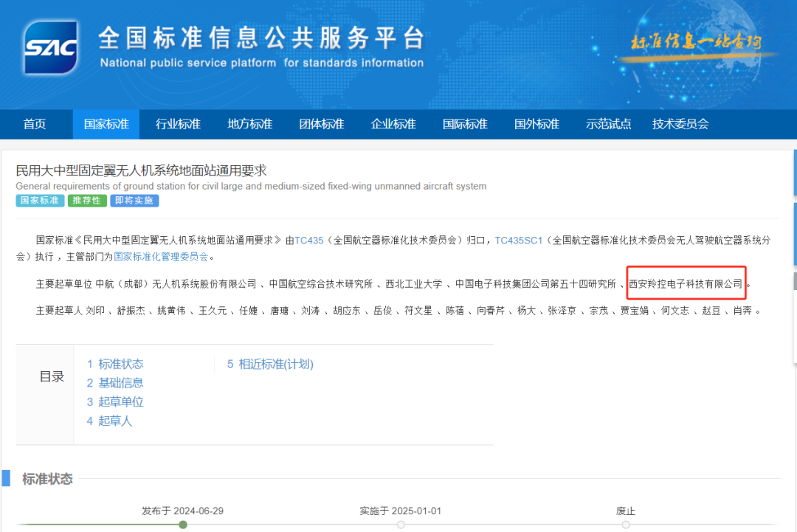Click the SAC logo icon
Screen dimensions: 797x532
[x=50, y=48]
